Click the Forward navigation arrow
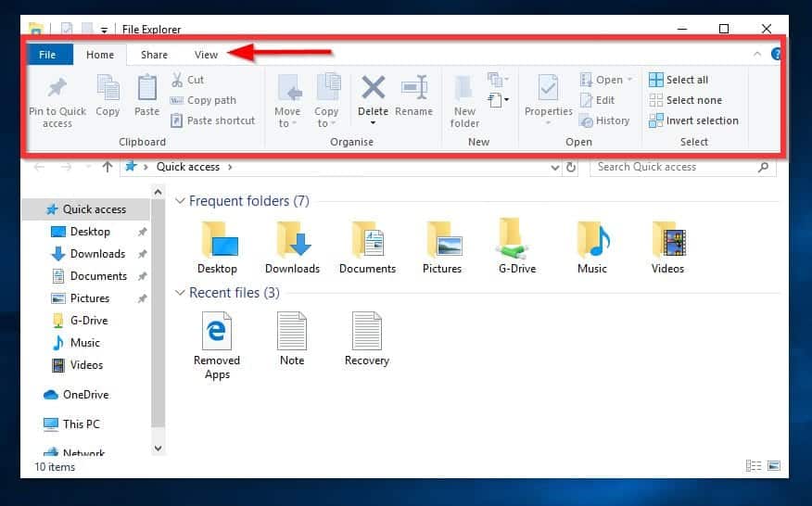812x506 pixels. tap(67, 167)
